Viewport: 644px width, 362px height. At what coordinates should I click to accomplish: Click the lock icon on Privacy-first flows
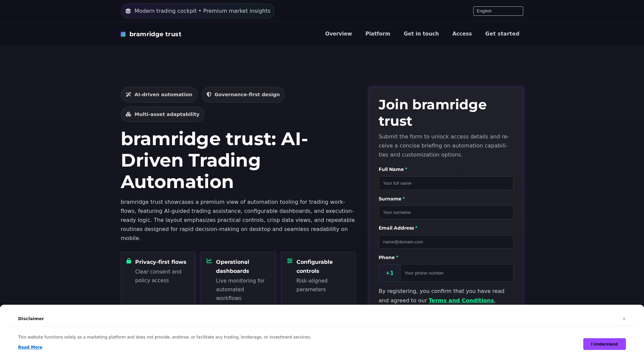129,261
